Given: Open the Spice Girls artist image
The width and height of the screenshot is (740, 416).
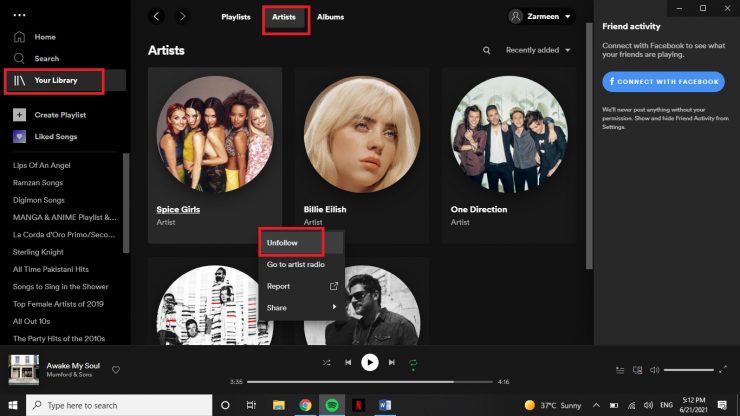Looking at the screenshot, I should (215, 134).
